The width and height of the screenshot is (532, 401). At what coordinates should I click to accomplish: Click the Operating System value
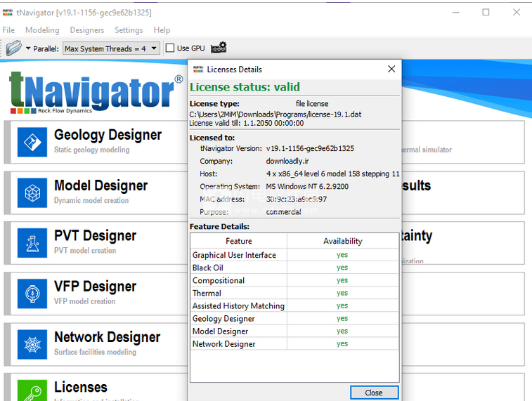(x=307, y=186)
